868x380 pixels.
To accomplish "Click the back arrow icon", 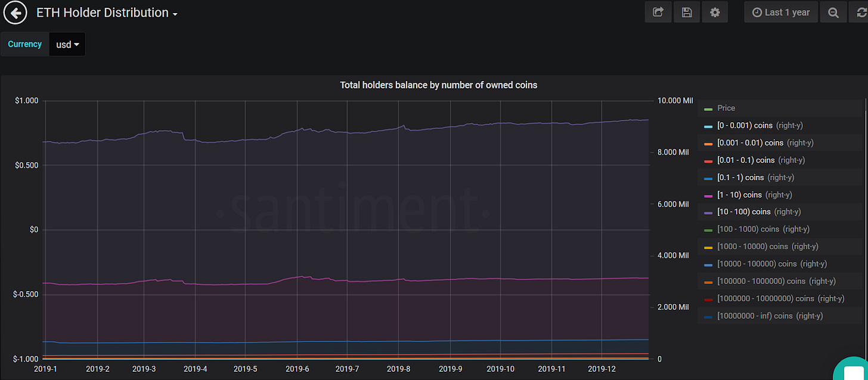I will click(15, 13).
